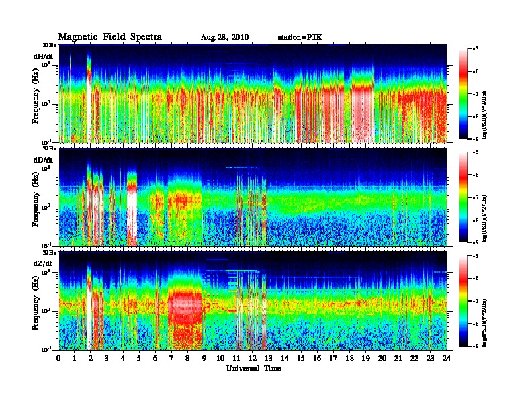
Task: Click hour tick label "4" on time axis
Action: (x=123, y=358)
